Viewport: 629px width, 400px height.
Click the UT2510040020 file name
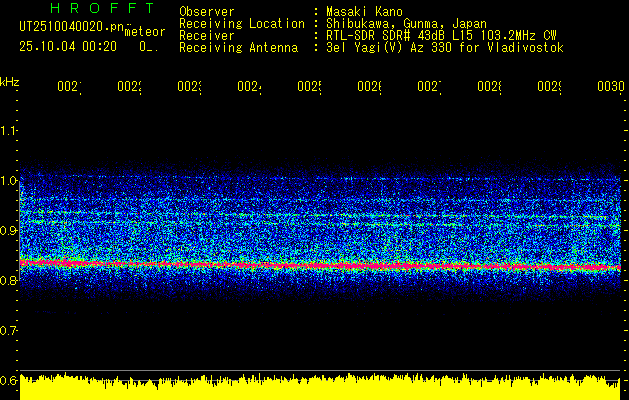72,27
